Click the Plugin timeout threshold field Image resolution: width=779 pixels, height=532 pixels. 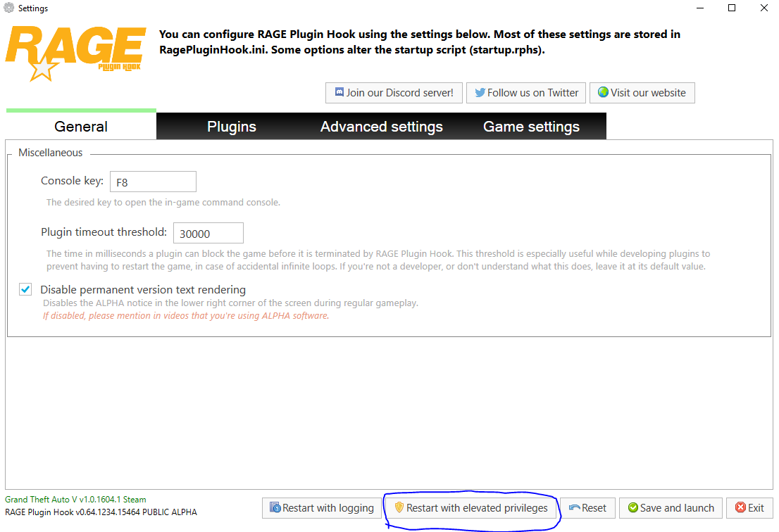tap(208, 233)
